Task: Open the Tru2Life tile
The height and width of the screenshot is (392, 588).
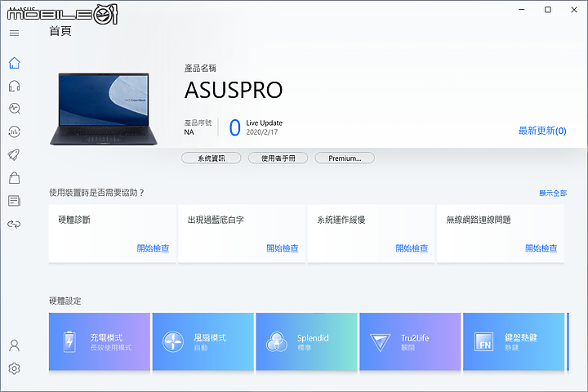Action: coord(410,341)
